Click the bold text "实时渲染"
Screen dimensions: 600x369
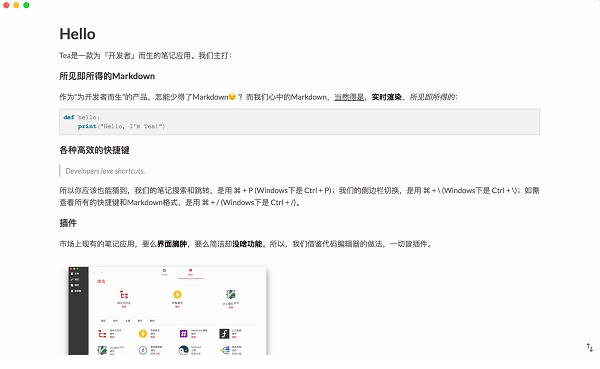[x=386, y=97]
